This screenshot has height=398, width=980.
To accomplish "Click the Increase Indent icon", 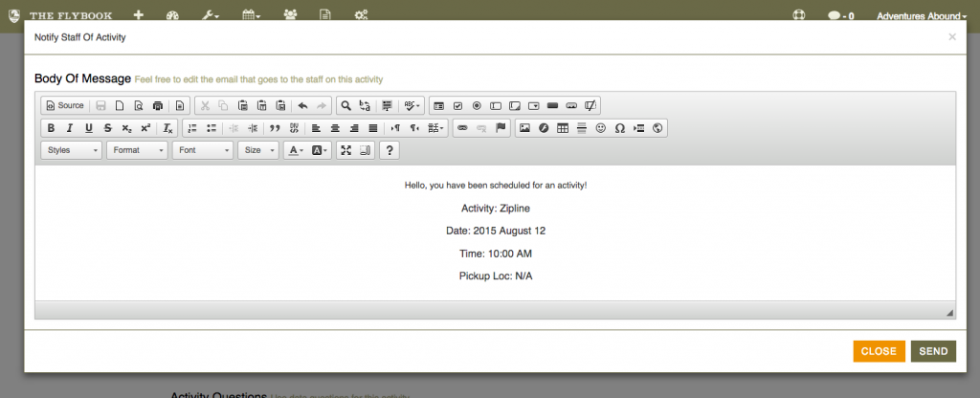I will pos(253,128).
